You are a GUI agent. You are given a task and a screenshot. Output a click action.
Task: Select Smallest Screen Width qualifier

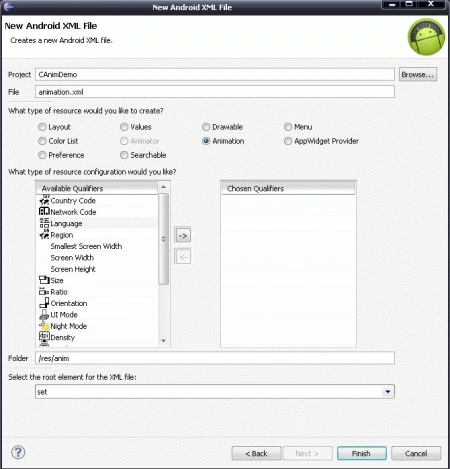tap(97, 246)
